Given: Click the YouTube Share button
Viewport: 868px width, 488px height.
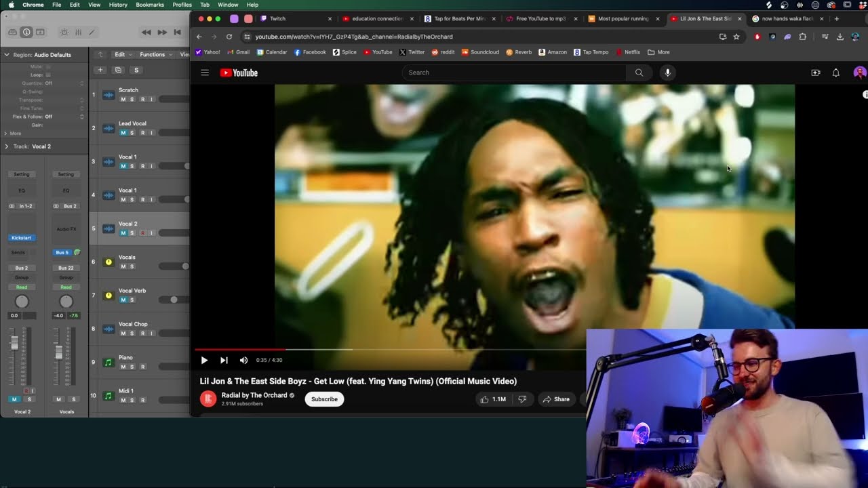Looking at the screenshot, I should point(556,399).
